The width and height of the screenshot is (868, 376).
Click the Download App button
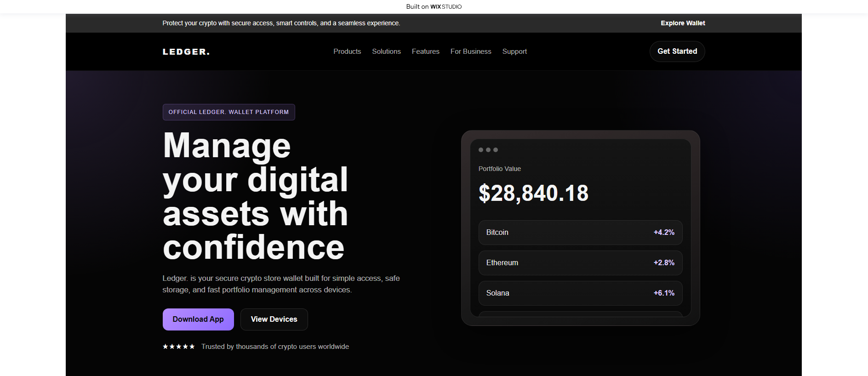point(198,319)
